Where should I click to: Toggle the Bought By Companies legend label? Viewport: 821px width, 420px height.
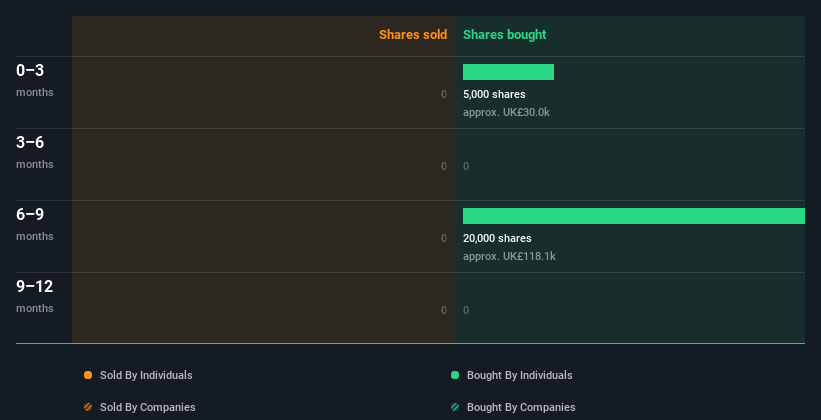point(521,407)
